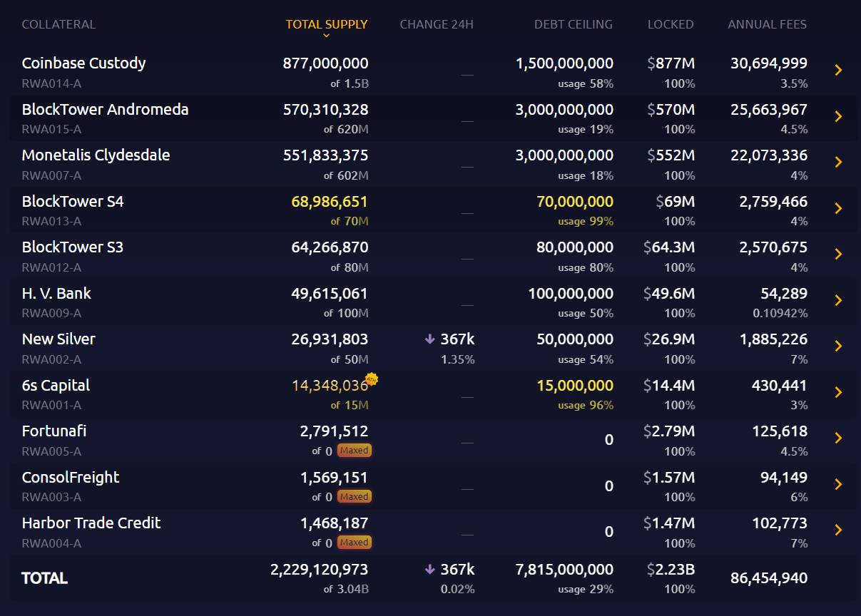
Task: Select the RWA007-A ticker text
Action: pyautogui.click(x=51, y=175)
